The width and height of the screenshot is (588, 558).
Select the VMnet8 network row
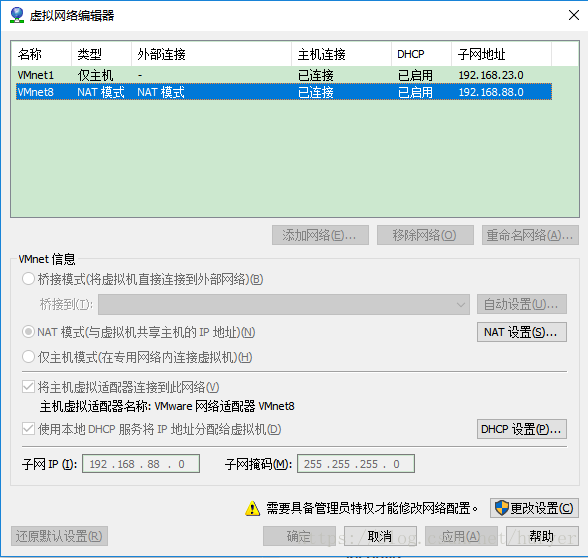[284, 92]
